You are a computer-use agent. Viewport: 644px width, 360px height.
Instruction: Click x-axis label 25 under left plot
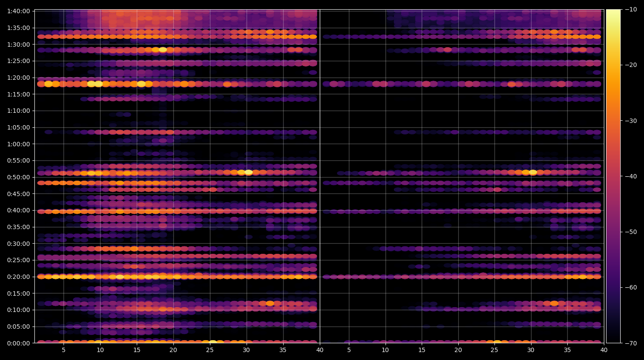click(x=210, y=350)
